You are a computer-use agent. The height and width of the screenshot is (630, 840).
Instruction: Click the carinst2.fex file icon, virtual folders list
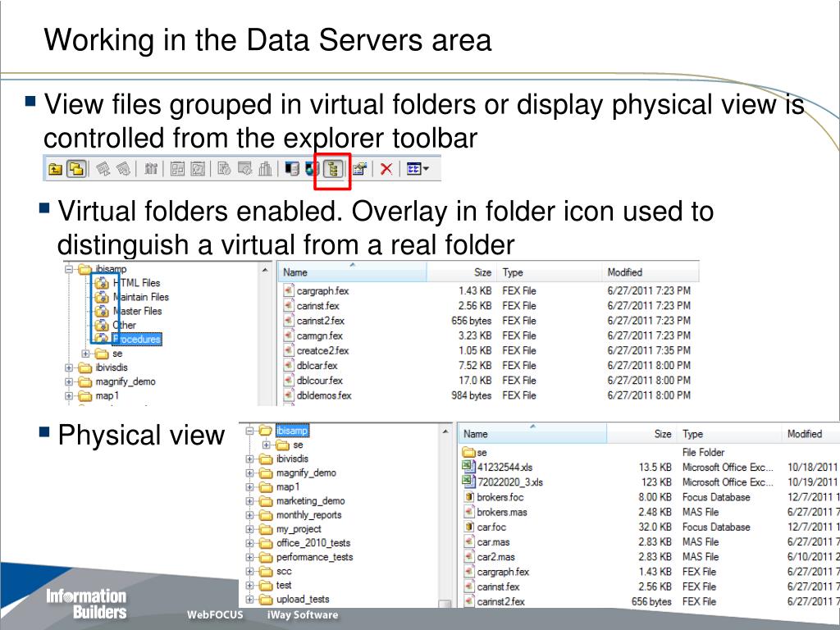click(x=289, y=321)
